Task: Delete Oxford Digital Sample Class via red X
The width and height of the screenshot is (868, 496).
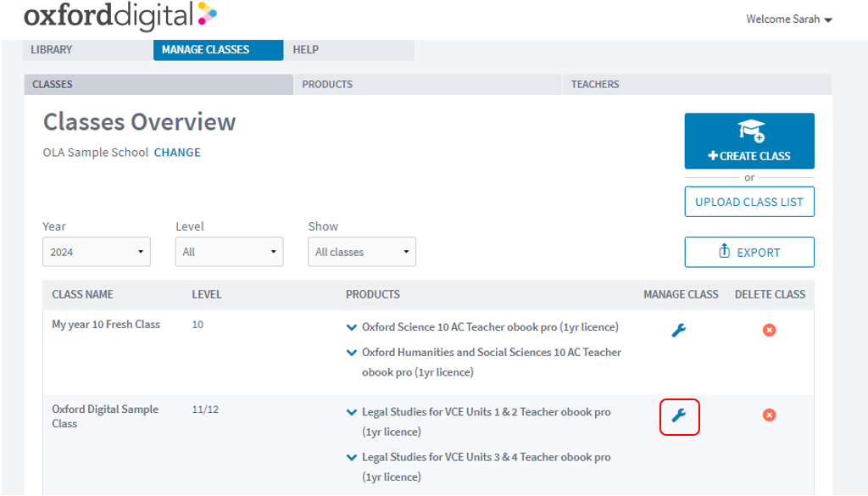Action: (769, 415)
